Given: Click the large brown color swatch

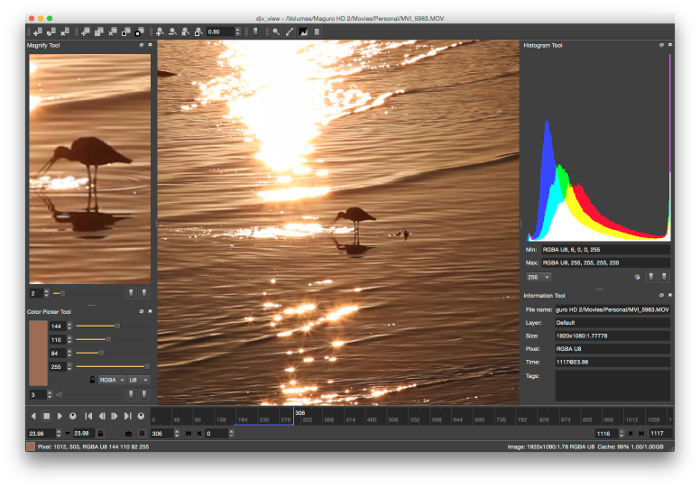Looking at the screenshot, I should [38, 353].
